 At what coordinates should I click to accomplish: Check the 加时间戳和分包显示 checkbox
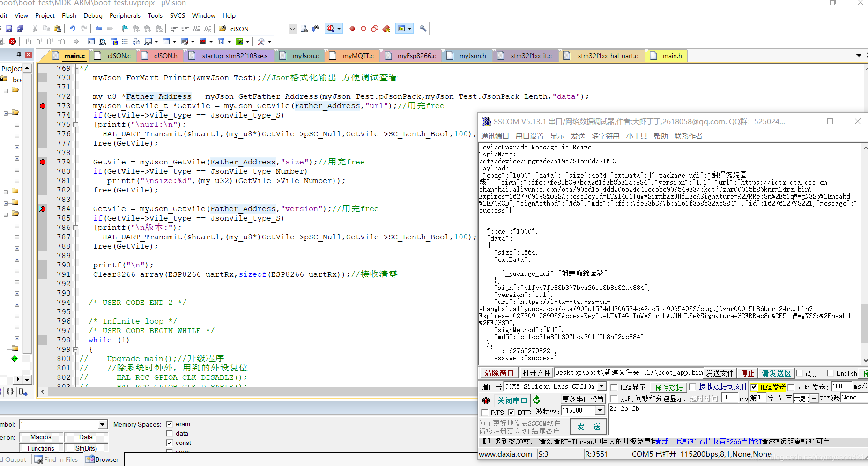click(x=614, y=399)
